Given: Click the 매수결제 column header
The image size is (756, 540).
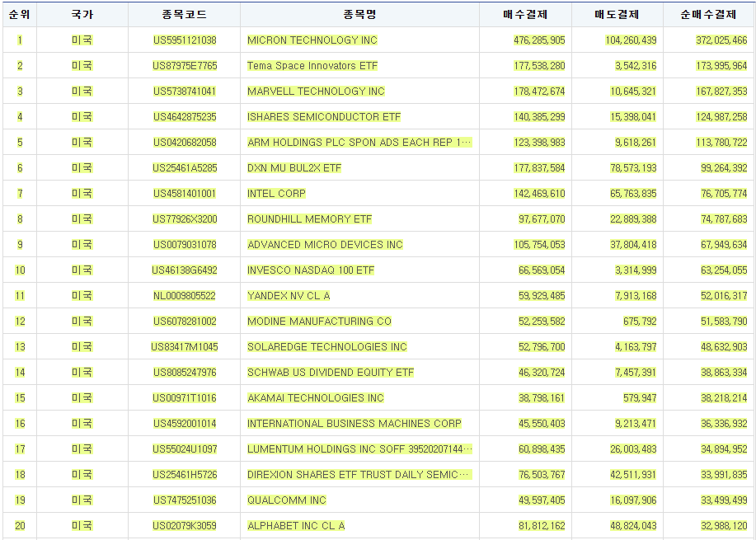Looking at the screenshot, I should (525, 15).
